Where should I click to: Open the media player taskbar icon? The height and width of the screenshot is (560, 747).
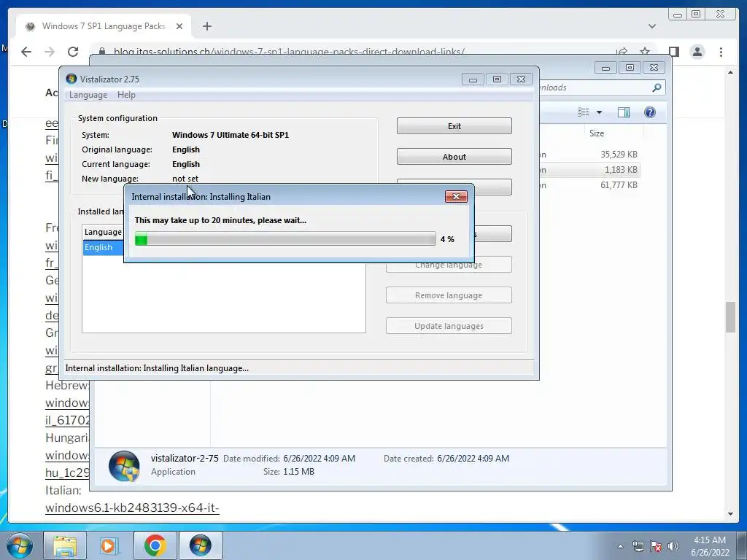pos(108,545)
